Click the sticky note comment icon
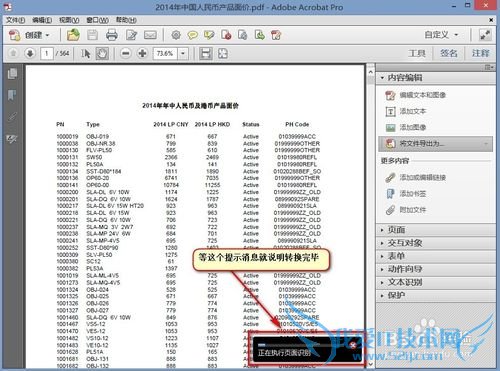500x371 pixels. coord(192,35)
